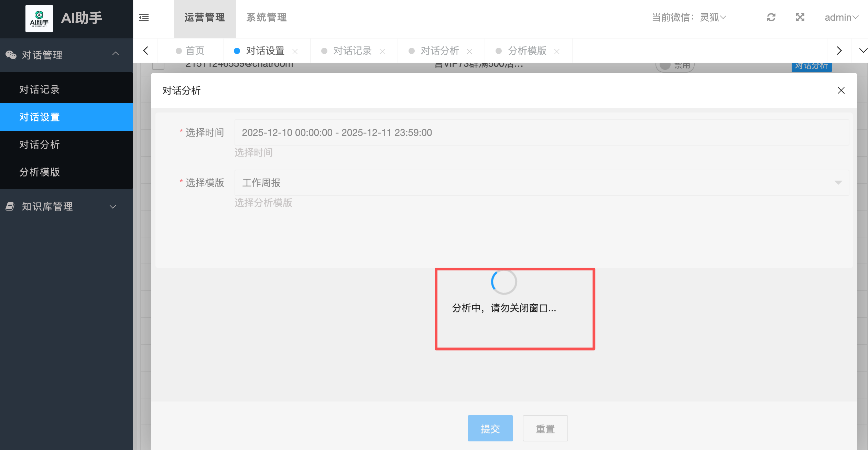Switch to the 系统管理 top menu
This screenshot has height=450, width=868.
point(267,18)
